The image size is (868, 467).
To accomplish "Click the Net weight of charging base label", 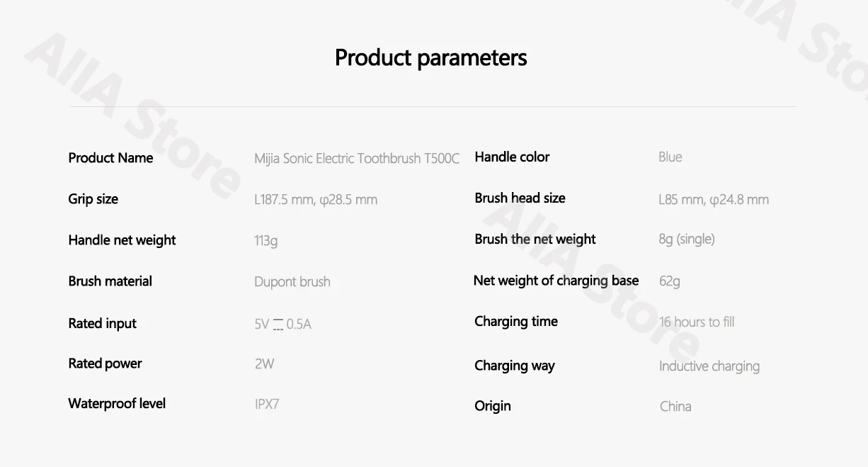I will pyautogui.click(x=556, y=281).
